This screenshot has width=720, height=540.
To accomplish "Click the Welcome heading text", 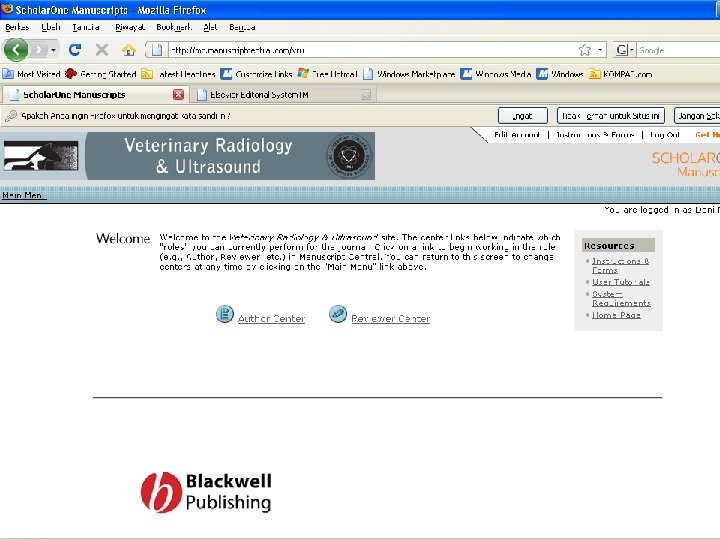I will [x=123, y=238].
